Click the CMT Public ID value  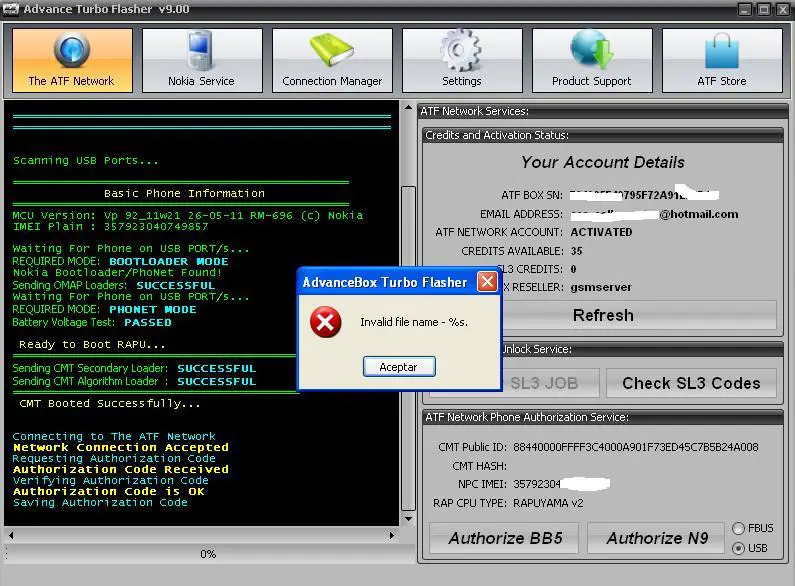pos(636,447)
